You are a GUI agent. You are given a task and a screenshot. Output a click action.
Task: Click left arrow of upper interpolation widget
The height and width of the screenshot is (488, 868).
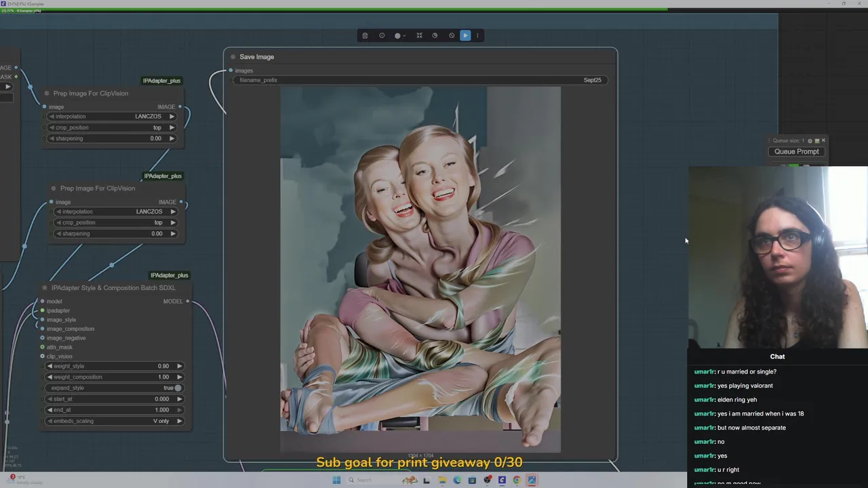pyautogui.click(x=52, y=117)
